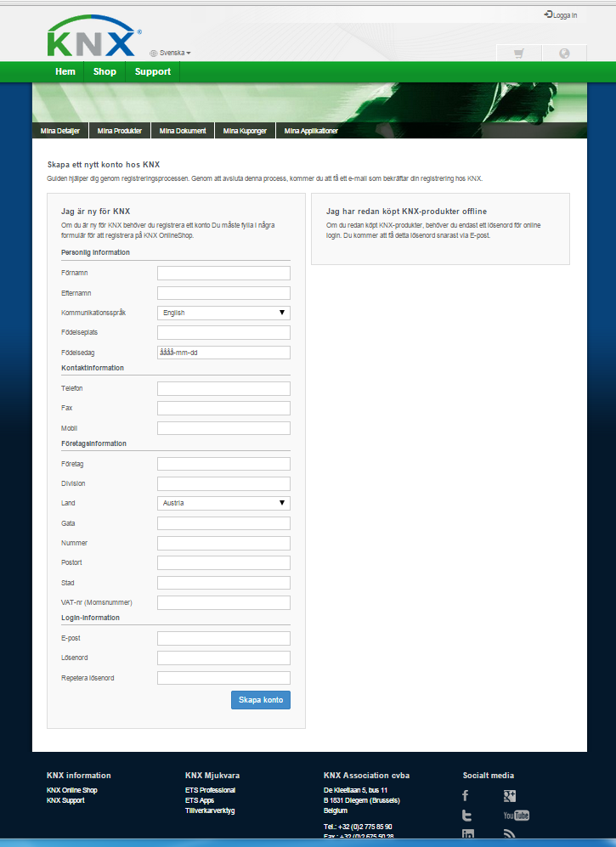This screenshot has height=847, width=616.
Task: Click the Telefon input field
Action: [x=223, y=388]
